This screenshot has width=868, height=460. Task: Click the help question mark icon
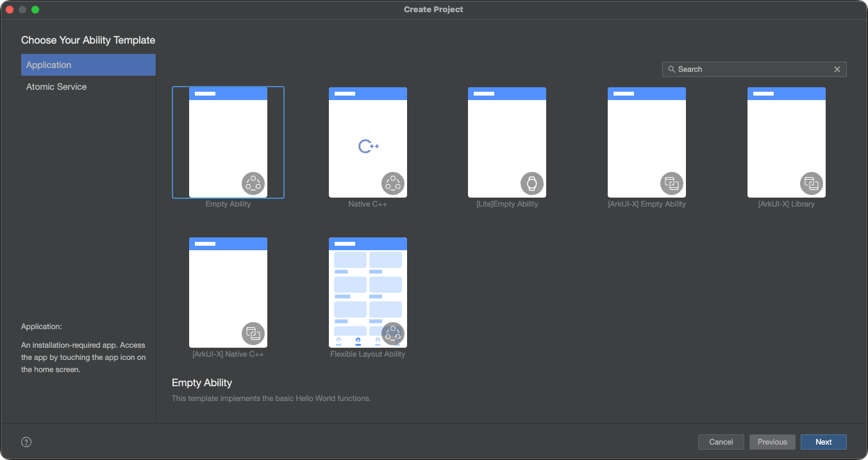tap(26, 442)
